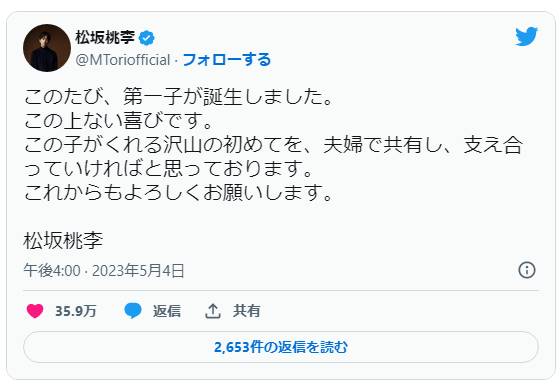Image resolution: width=560 pixels, height=390 pixels.
Task: Click the pink heart like icon
Action: point(35,311)
